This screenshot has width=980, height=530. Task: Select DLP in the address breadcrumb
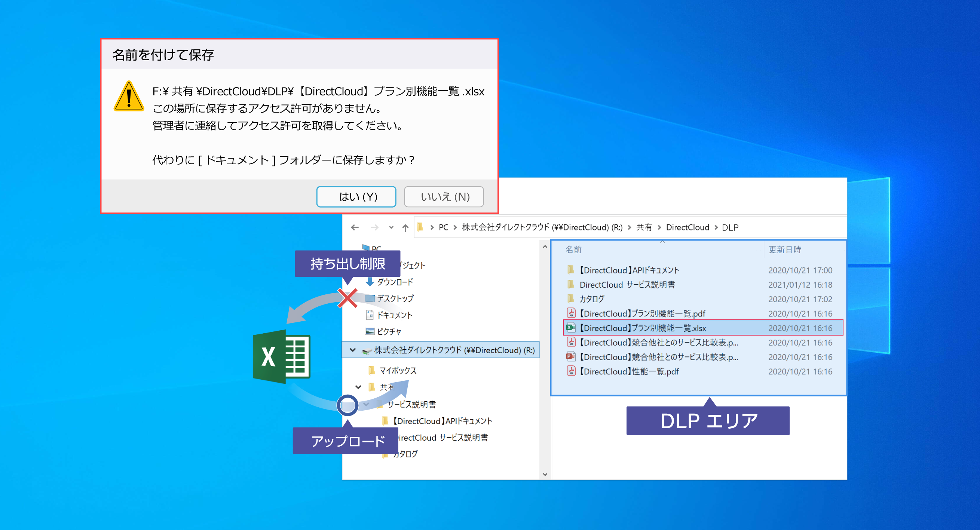(x=730, y=227)
